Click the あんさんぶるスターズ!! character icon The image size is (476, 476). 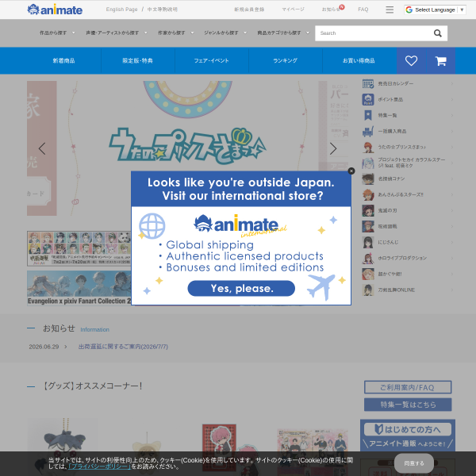click(x=368, y=194)
